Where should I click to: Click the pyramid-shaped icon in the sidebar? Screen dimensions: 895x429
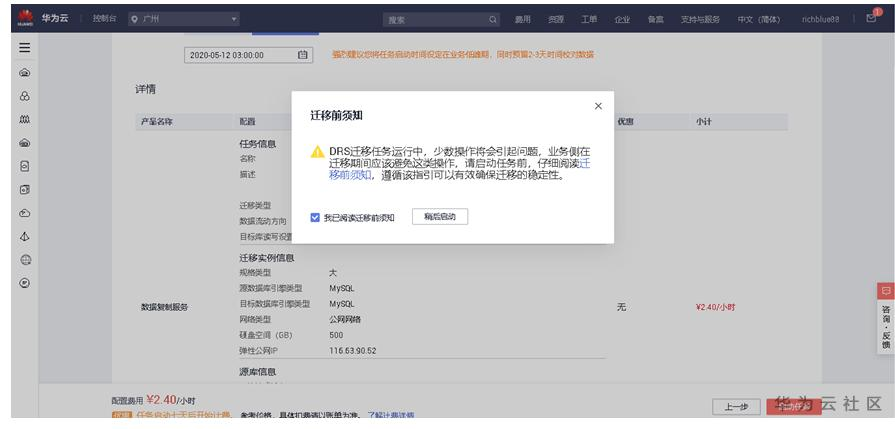[x=25, y=236]
